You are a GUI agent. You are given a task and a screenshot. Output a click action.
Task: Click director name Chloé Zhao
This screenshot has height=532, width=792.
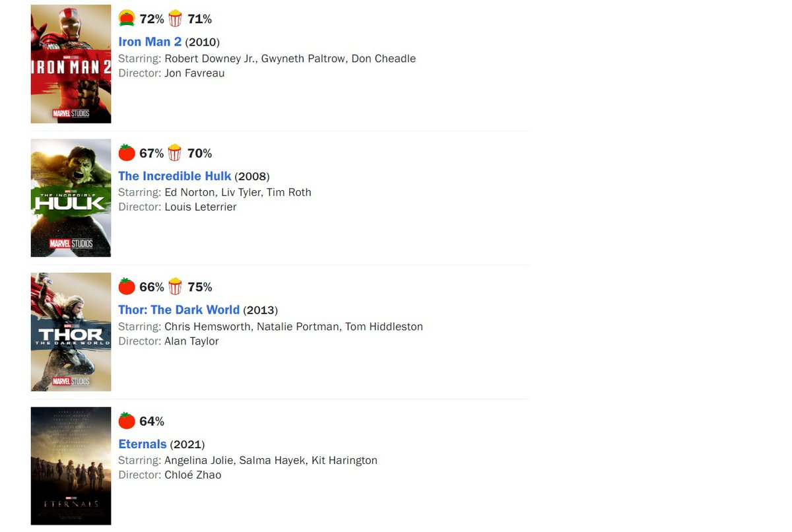click(x=193, y=475)
